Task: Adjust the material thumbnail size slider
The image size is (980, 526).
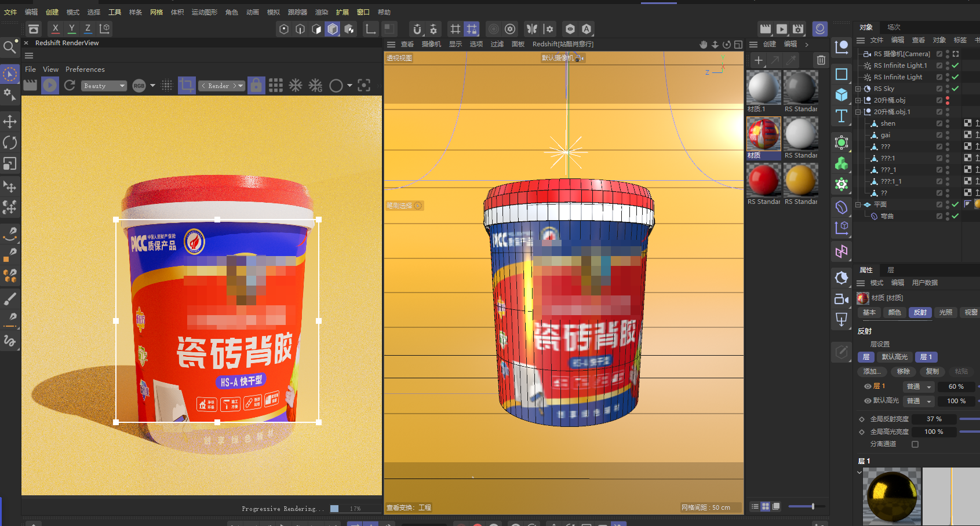Action: click(x=806, y=506)
